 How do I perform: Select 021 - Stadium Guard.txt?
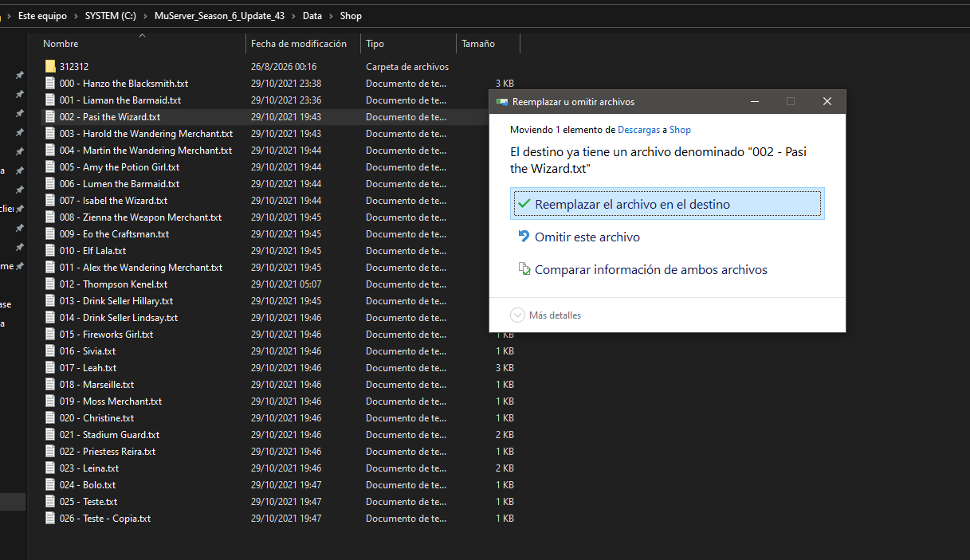109,435
